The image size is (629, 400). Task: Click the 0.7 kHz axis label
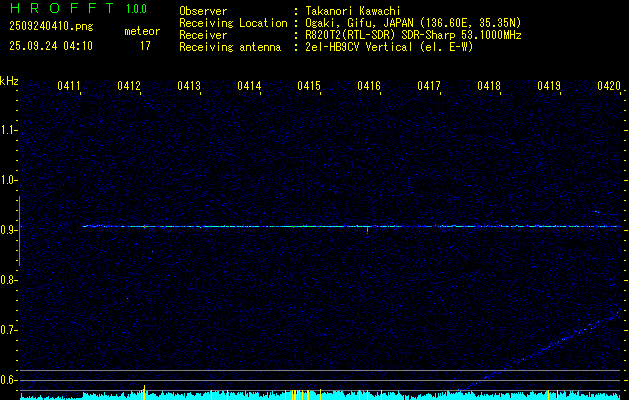[x=9, y=330]
